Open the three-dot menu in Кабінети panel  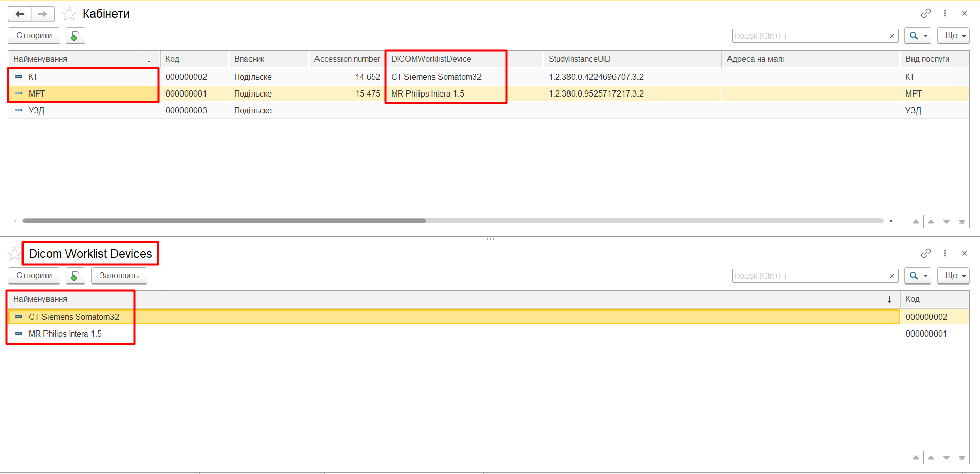pyautogui.click(x=945, y=13)
